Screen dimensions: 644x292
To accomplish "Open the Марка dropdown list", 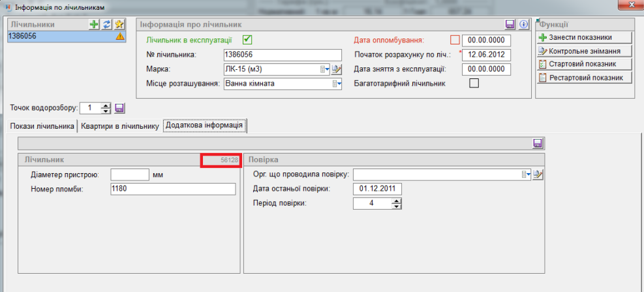I will (324, 69).
